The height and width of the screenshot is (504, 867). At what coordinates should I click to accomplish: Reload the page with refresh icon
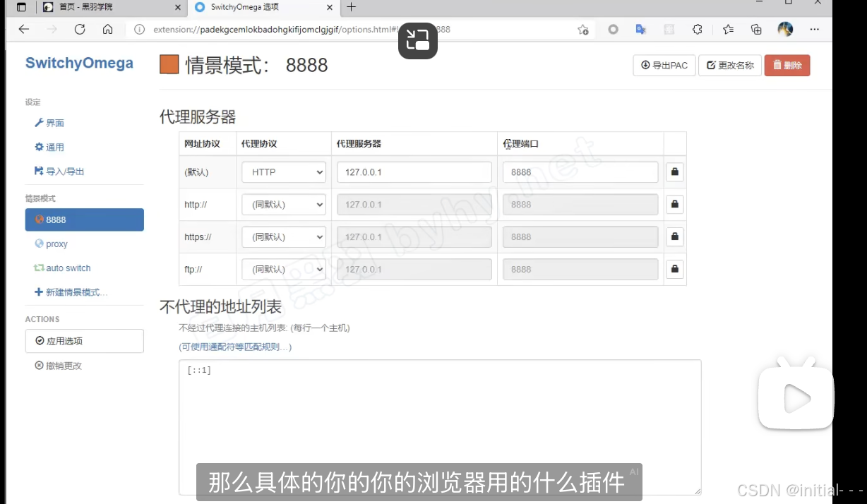tap(80, 29)
